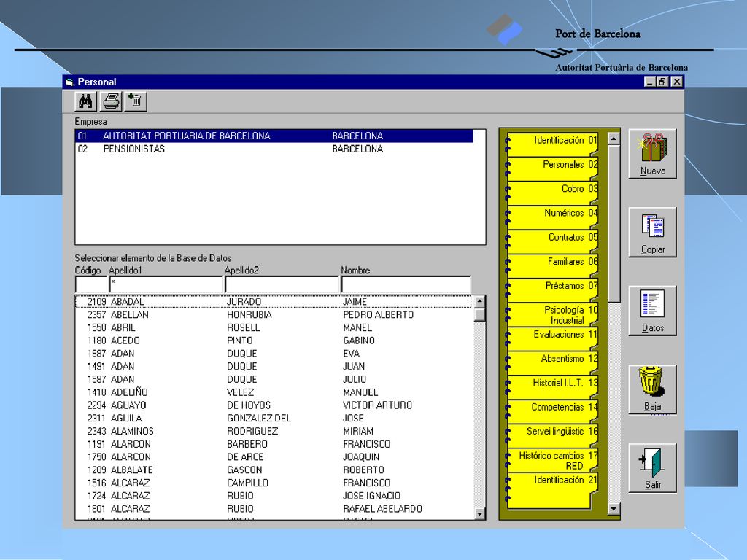The image size is (747, 560).
Task: Select employee 2294 AGUAYO DE HOYOS
Action: (274, 405)
